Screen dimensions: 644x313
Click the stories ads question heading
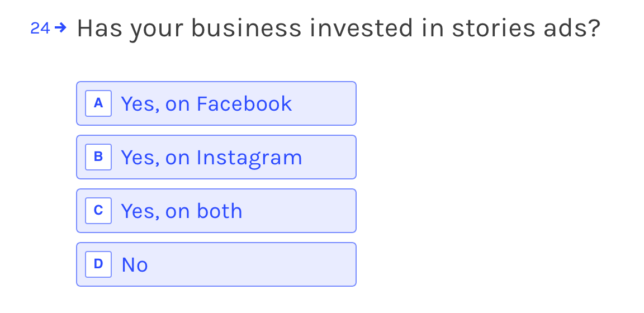click(339, 29)
